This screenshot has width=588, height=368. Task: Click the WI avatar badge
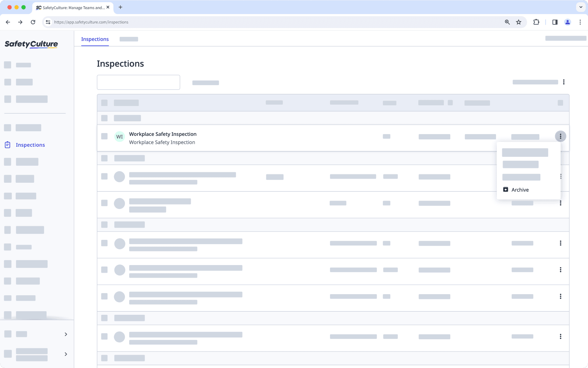click(x=119, y=137)
